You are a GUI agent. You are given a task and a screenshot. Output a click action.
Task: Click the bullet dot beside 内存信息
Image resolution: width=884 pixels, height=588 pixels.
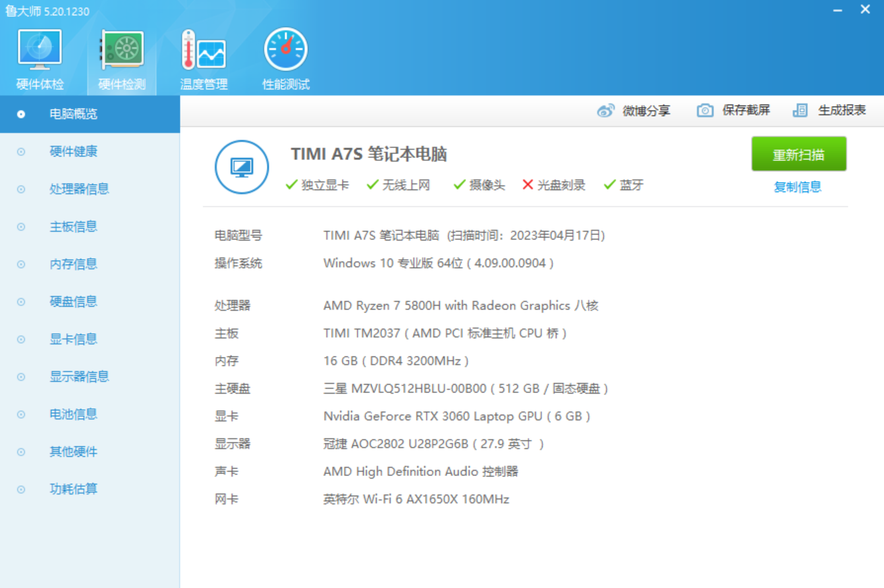(21, 265)
